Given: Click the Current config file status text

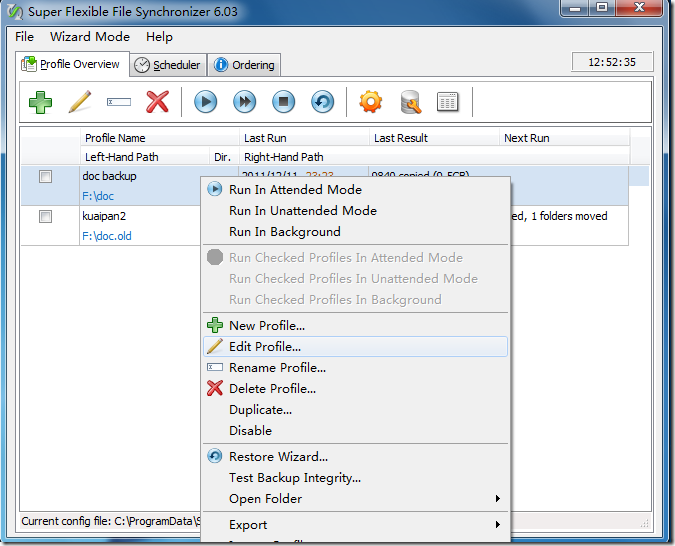Looking at the screenshot, I should click(x=111, y=521).
